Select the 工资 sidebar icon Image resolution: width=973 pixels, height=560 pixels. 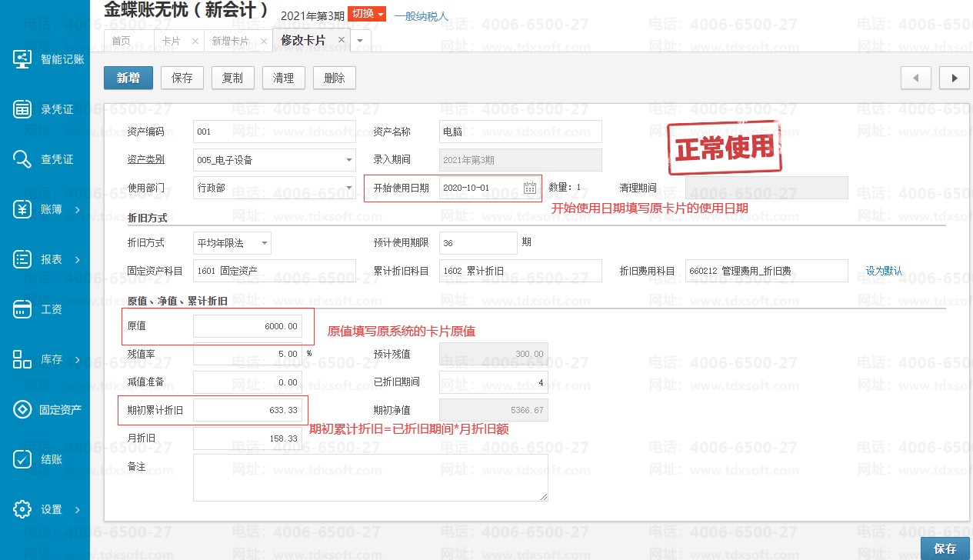22,309
